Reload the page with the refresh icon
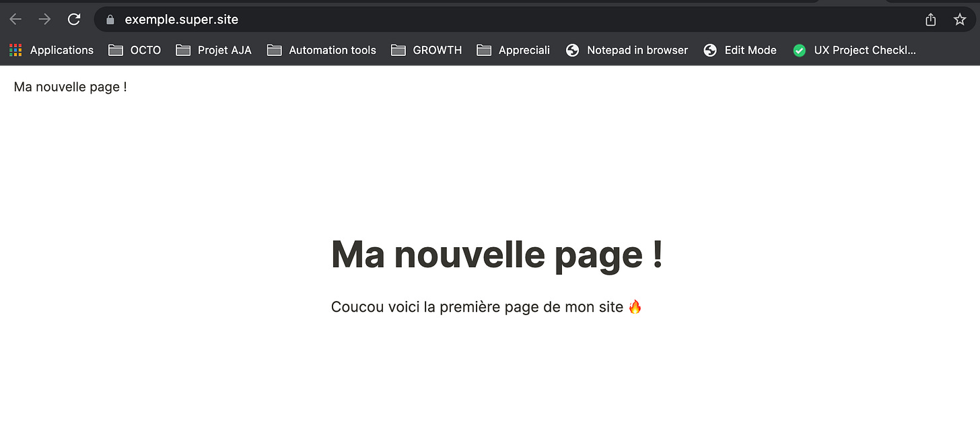Viewport: 980px width, 437px height. [74, 20]
